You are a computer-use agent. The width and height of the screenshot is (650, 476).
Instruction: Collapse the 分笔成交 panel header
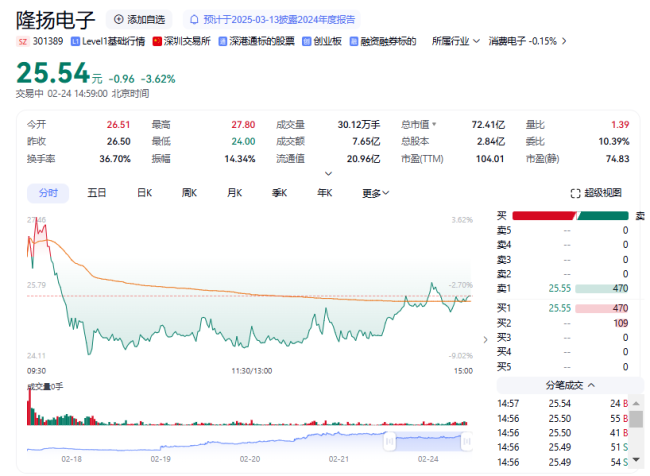[x=570, y=385]
